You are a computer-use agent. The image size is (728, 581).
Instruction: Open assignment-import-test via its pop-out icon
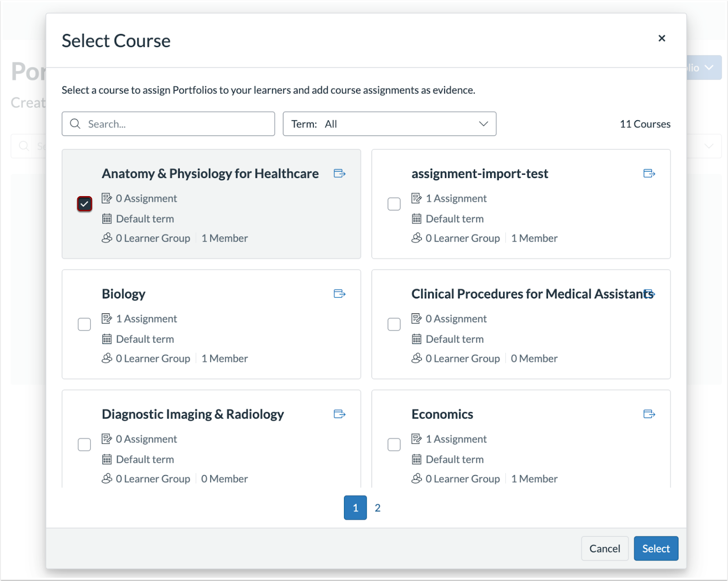click(649, 173)
